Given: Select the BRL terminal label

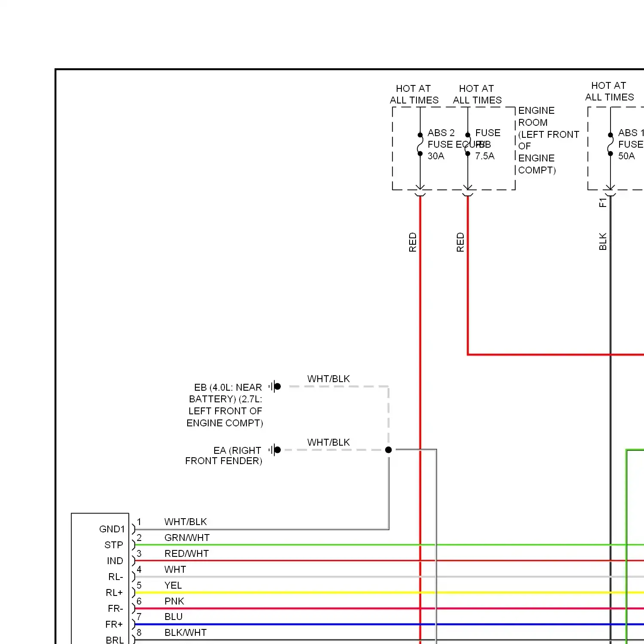Looking at the screenshot, I should (x=115, y=640).
